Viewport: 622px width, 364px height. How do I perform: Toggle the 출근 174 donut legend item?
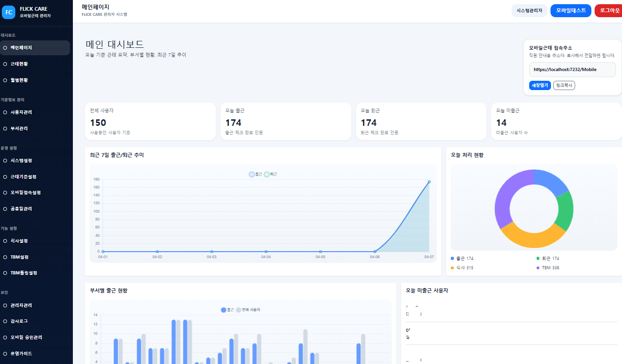[462, 258]
